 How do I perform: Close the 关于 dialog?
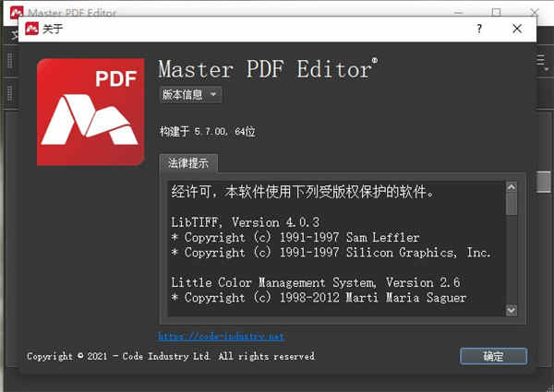tap(517, 29)
